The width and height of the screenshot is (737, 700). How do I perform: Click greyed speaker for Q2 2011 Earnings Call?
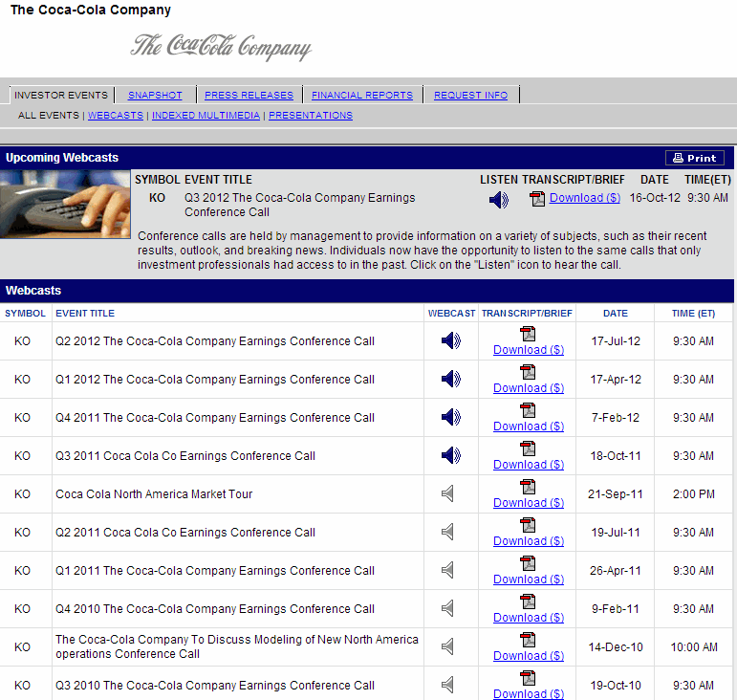click(447, 532)
